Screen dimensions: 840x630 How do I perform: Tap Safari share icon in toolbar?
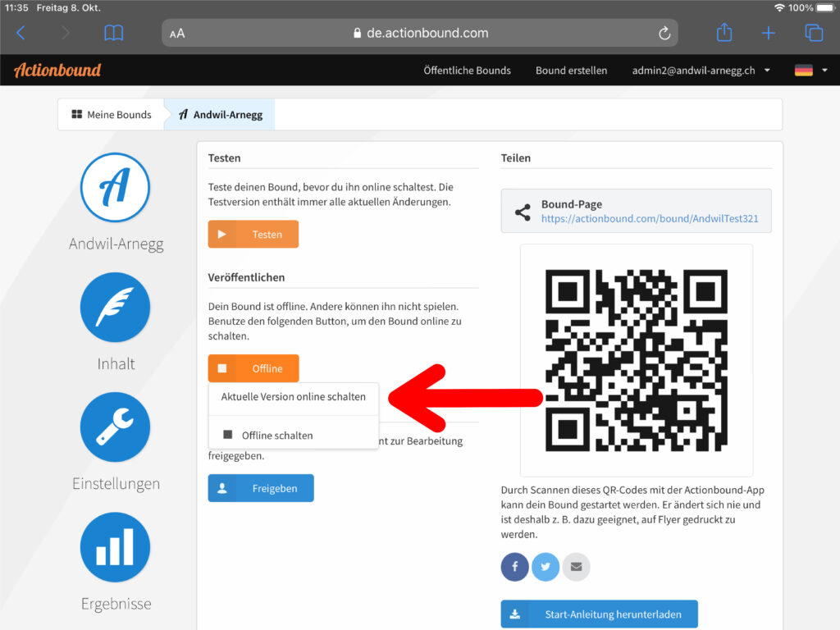(x=724, y=33)
